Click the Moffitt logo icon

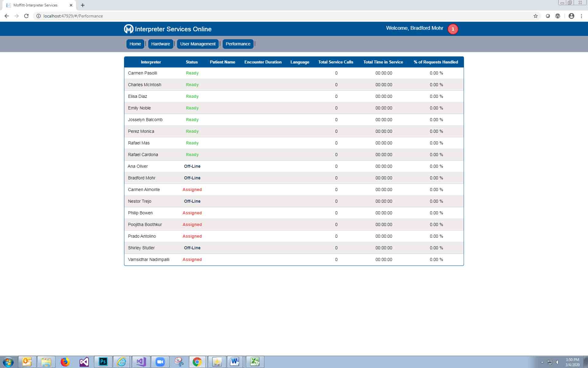tap(129, 29)
